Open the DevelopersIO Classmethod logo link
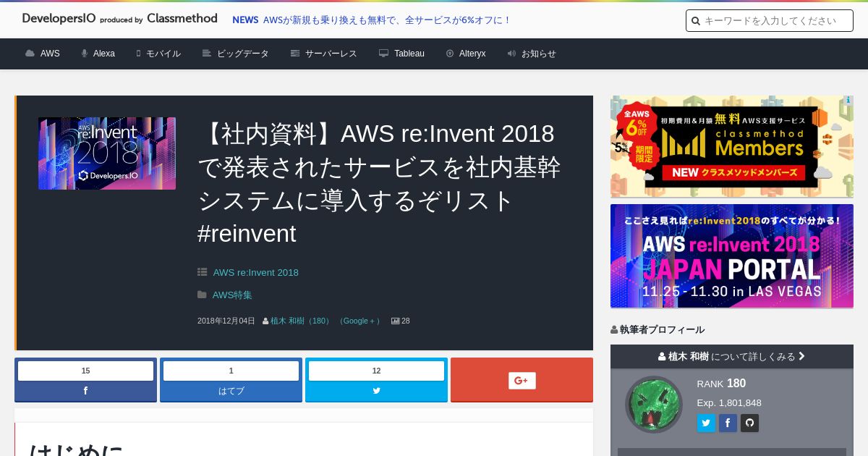 119,19
